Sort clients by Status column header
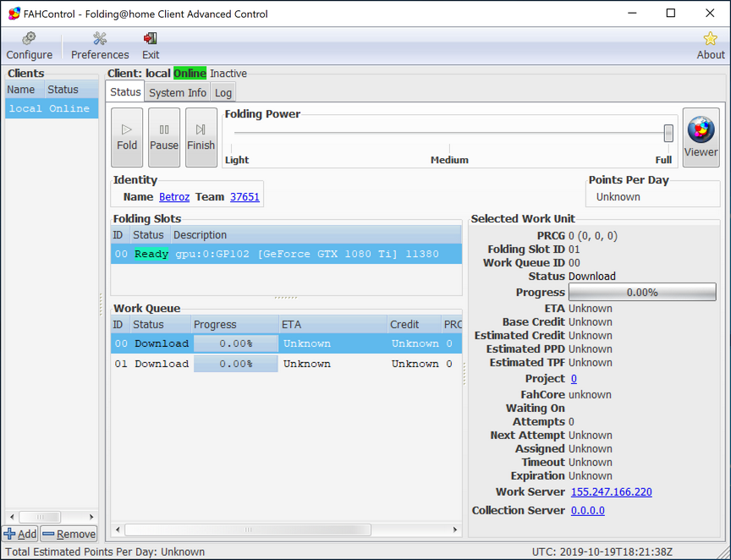The width and height of the screenshot is (731, 560). 71,90
